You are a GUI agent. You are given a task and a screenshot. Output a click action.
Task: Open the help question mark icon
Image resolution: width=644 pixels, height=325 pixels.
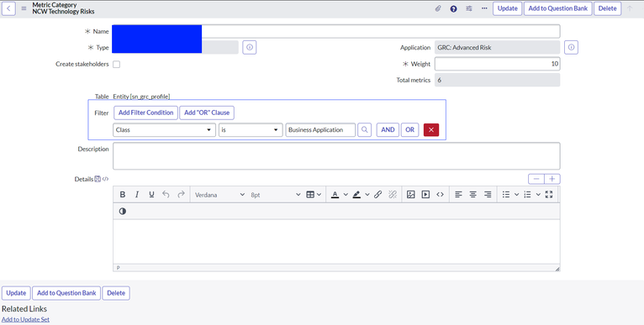pyautogui.click(x=453, y=8)
